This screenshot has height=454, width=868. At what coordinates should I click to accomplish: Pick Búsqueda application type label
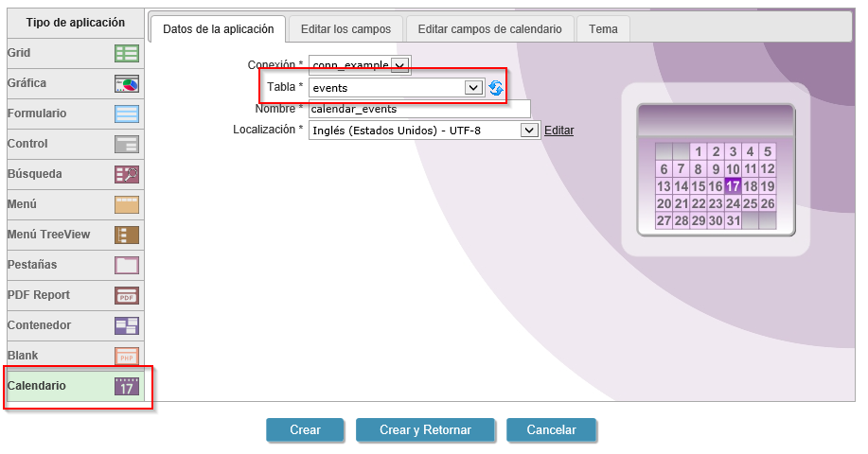34,174
